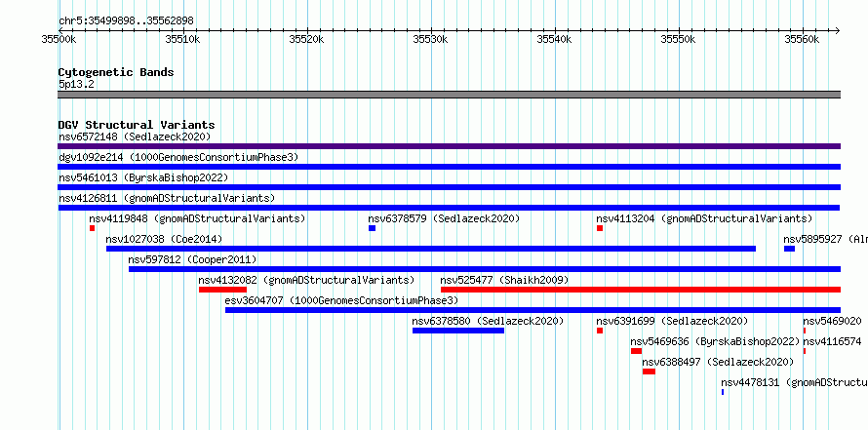This screenshot has width=868, height=430.
Task: Open variant label esv3604707 (1000GenomesConsortiumPhase3)
Action: click(x=342, y=300)
